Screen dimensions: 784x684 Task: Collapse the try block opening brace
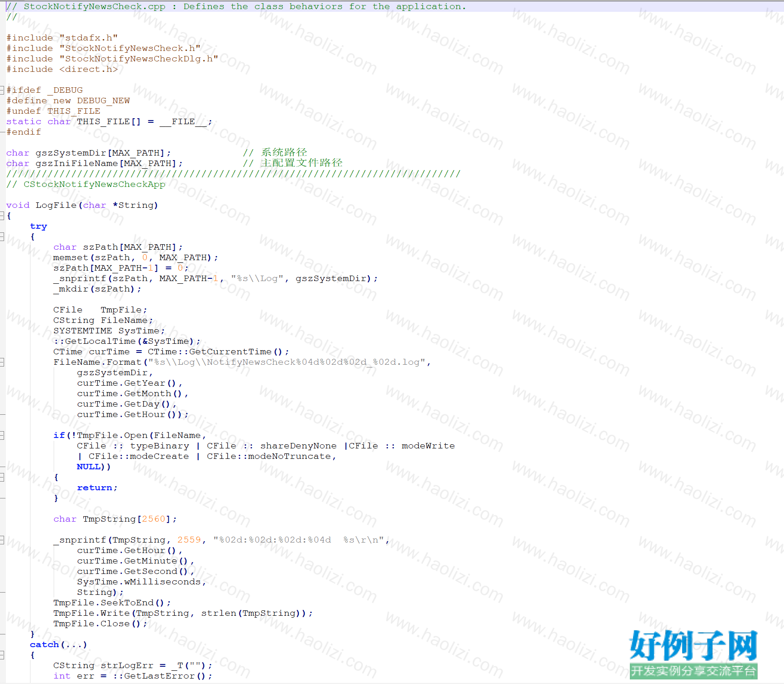click(x=2, y=236)
